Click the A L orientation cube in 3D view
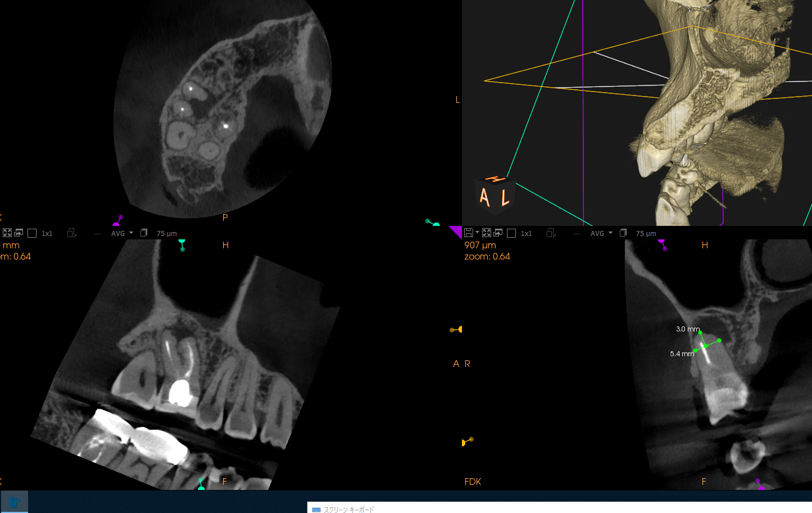This screenshot has height=513, width=812. [x=495, y=195]
